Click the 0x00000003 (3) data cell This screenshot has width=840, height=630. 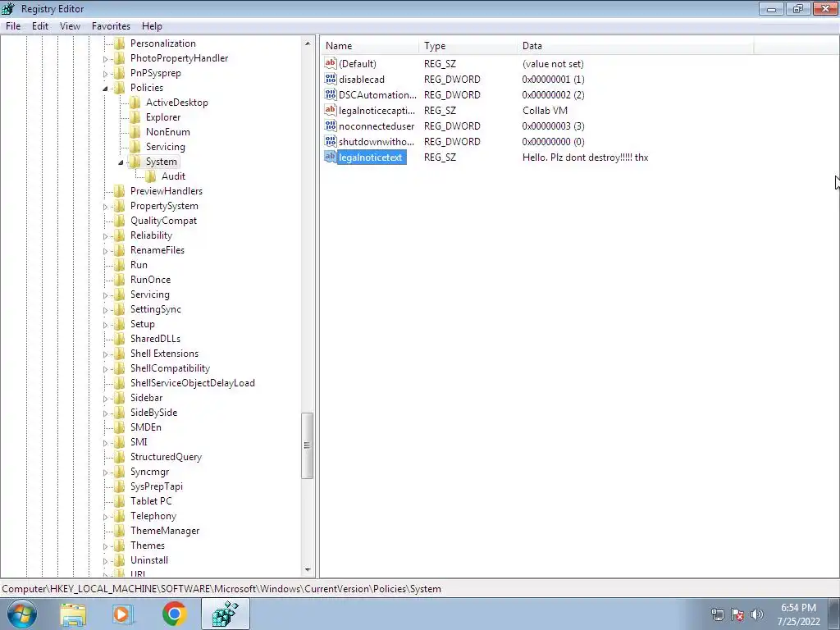553,126
